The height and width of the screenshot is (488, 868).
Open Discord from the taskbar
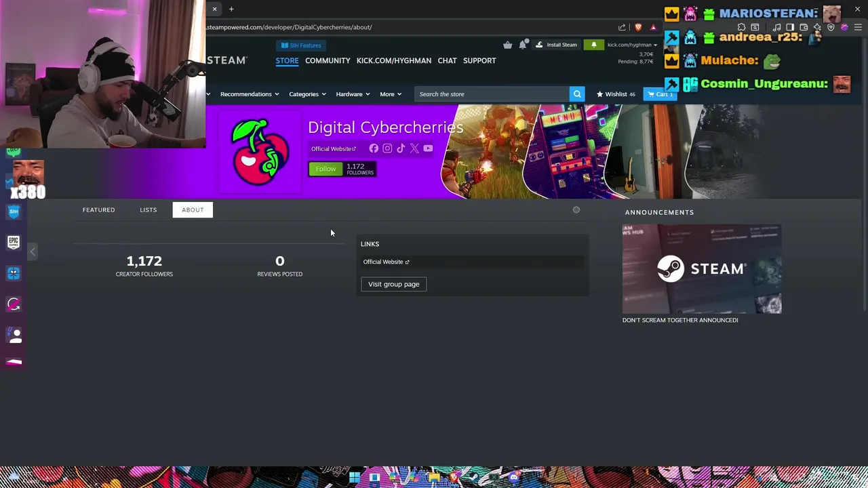tap(514, 477)
